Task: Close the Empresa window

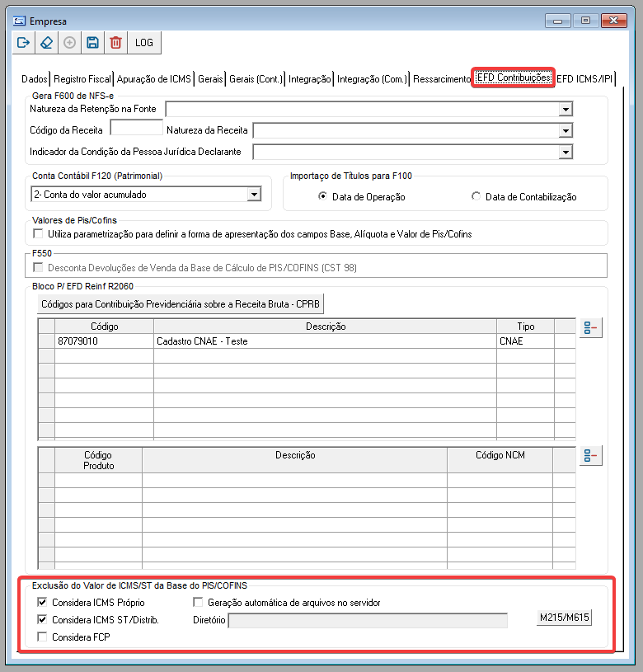Action: [613, 21]
